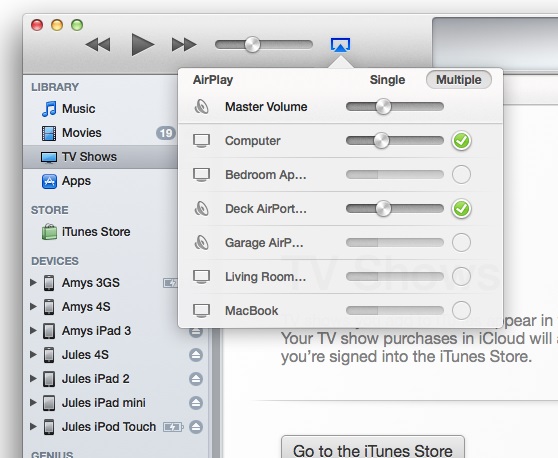The height and width of the screenshot is (458, 558).
Task: Select the Jules iPad mini device
Action: click(104, 402)
